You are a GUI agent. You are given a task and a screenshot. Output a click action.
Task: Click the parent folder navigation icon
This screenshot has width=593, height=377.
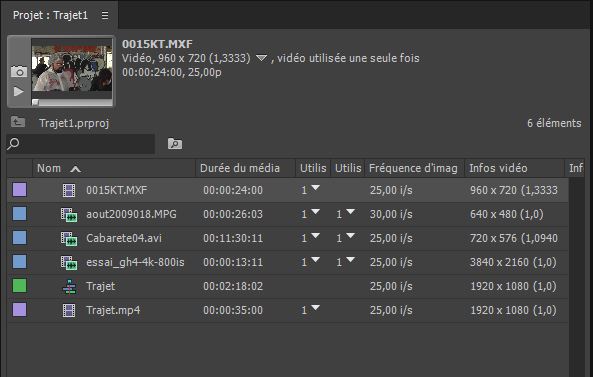click(x=18, y=122)
